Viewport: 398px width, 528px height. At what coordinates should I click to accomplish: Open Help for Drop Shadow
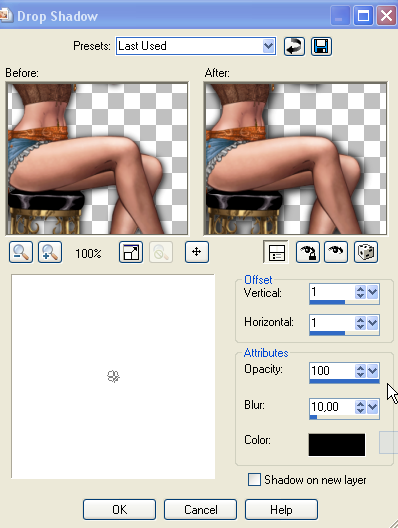pyautogui.click(x=281, y=509)
